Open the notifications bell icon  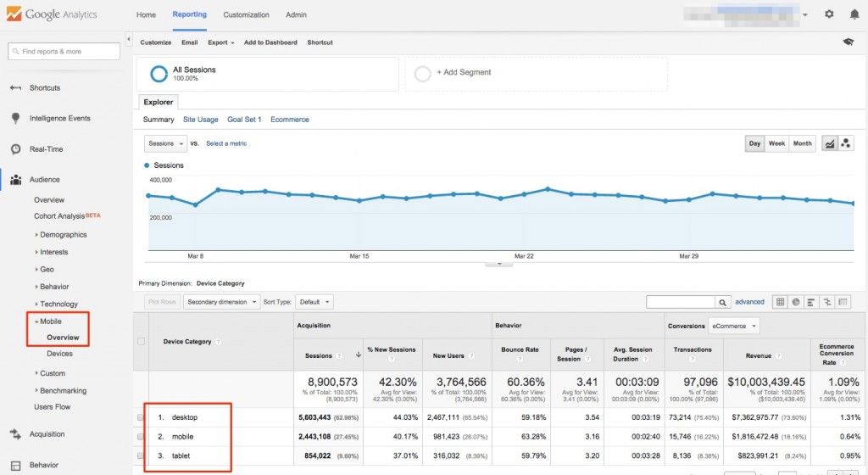(853, 14)
